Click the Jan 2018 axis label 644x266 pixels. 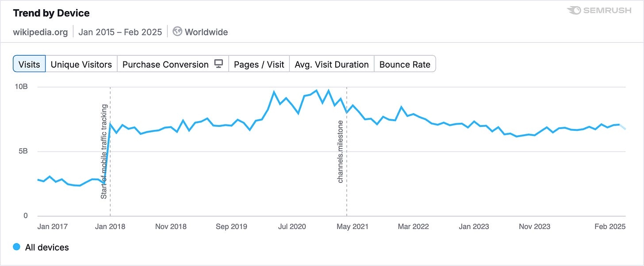tap(110, 227)
